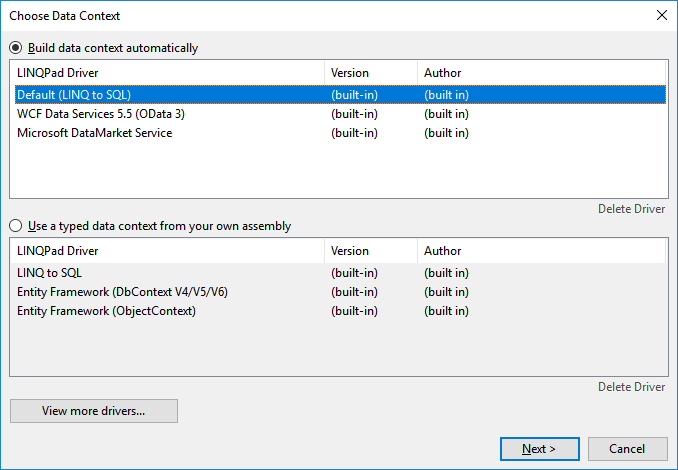
Task: Cancel the Choose Data Context dialog
Action: click(627, 449)
